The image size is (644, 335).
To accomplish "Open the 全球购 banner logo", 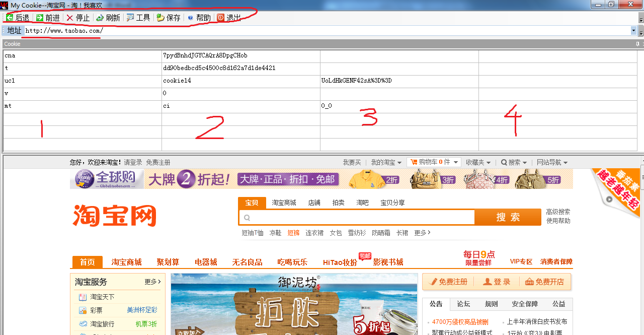I will (106, 179).
